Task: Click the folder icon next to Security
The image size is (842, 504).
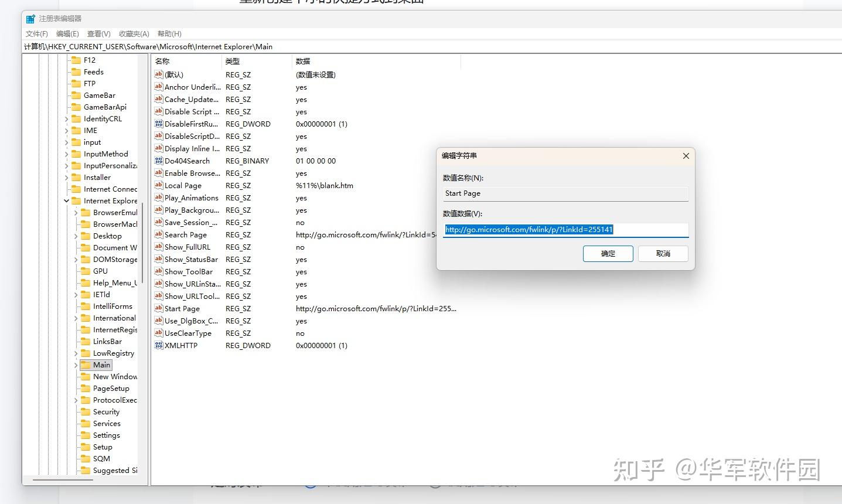Action: [x=85, y=411]
